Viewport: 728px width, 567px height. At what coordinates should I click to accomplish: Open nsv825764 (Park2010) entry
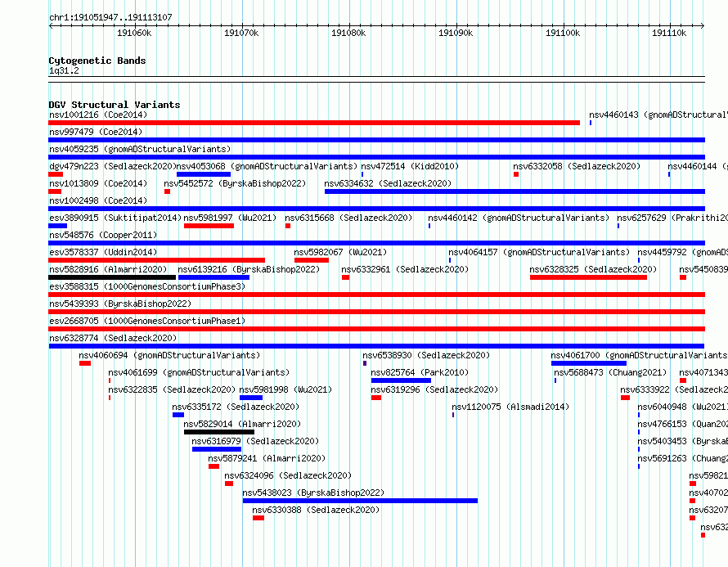[420, 372]
